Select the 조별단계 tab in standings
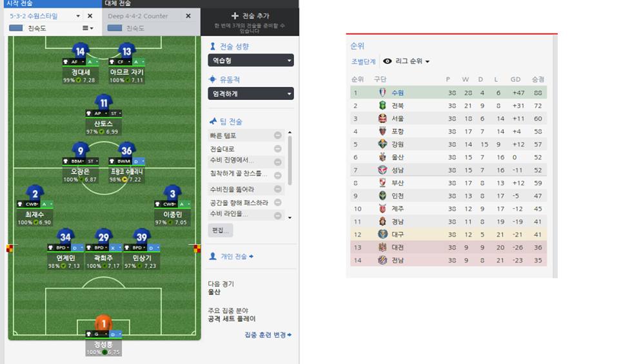Image resolution: width=619 pixels, height=364 pixels. [363, 61]
